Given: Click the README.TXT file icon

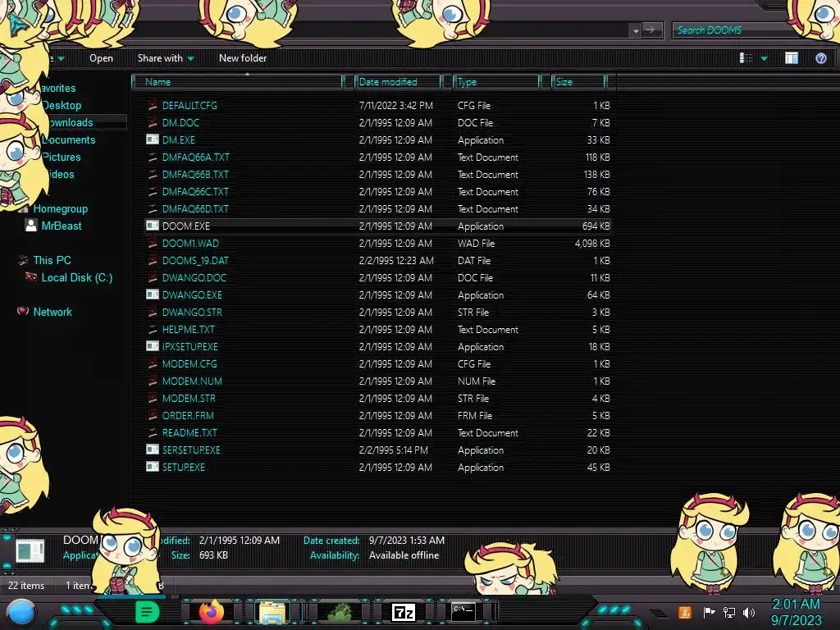Looking at the screenshot, I should pos(153,433).
